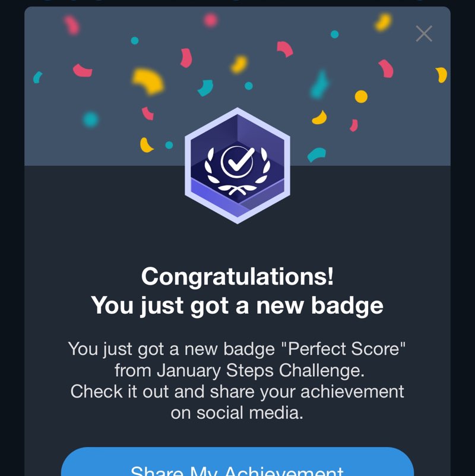Tap the white checkmark inside the badge

[237, 159]
